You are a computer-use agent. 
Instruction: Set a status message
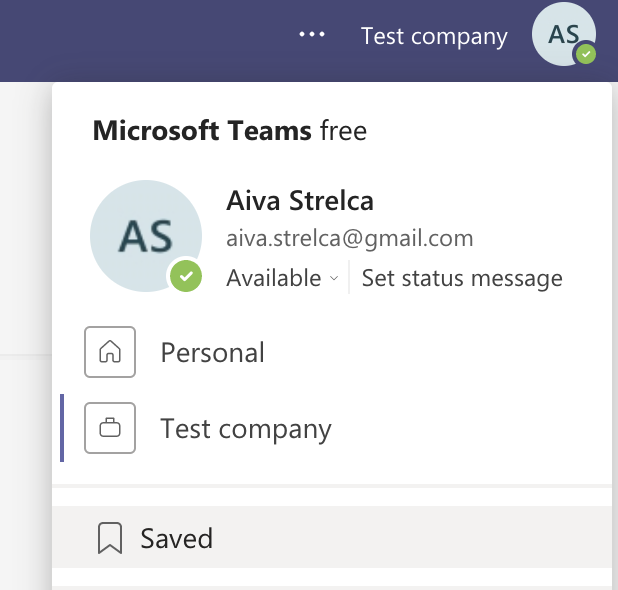(x=462, y=278)
